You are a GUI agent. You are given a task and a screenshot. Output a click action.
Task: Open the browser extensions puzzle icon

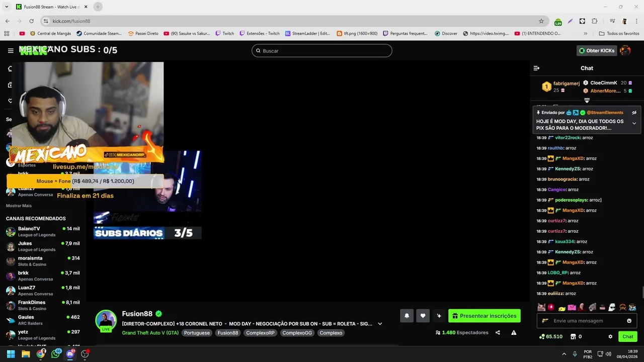coord(595,21)
